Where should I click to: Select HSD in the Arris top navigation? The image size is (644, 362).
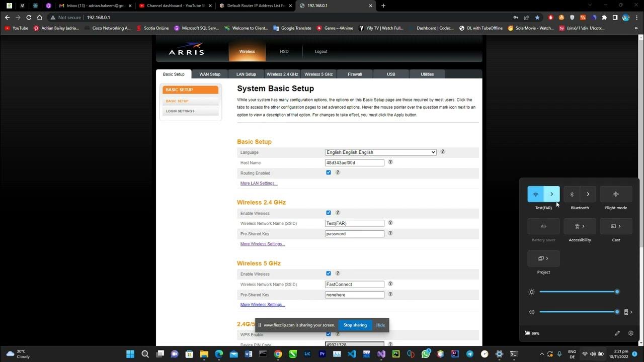[x=284, y=51]
